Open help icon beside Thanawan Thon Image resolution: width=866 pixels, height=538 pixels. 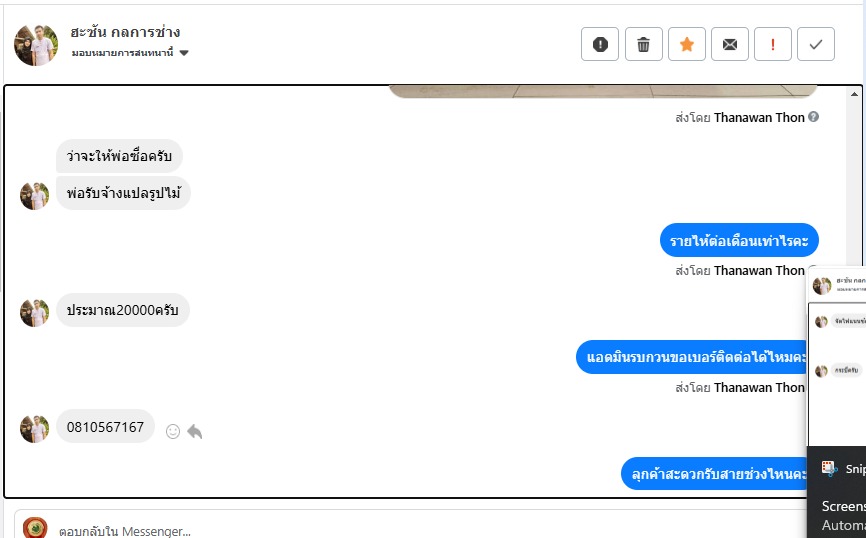click(x=813, y=117)
